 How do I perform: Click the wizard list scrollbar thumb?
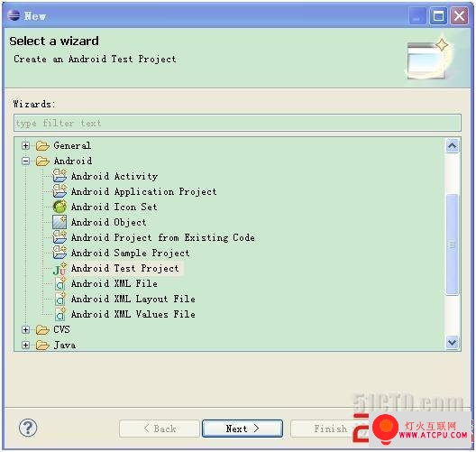452,244
